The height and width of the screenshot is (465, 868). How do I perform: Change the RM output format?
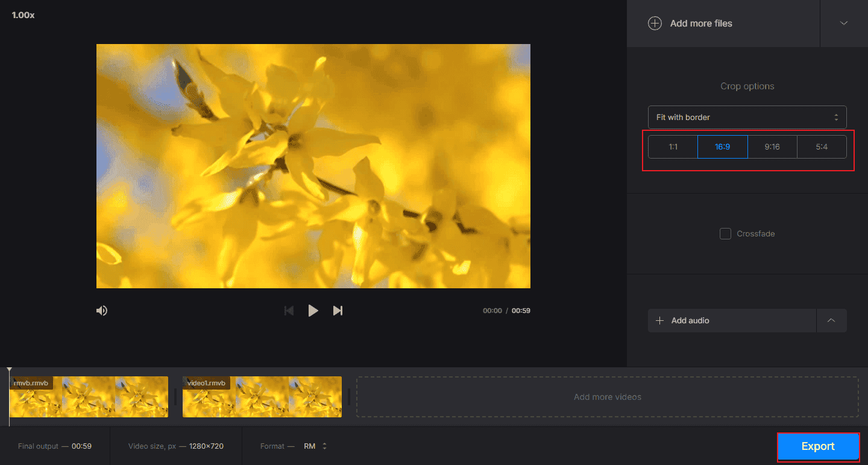pos(315,446)
